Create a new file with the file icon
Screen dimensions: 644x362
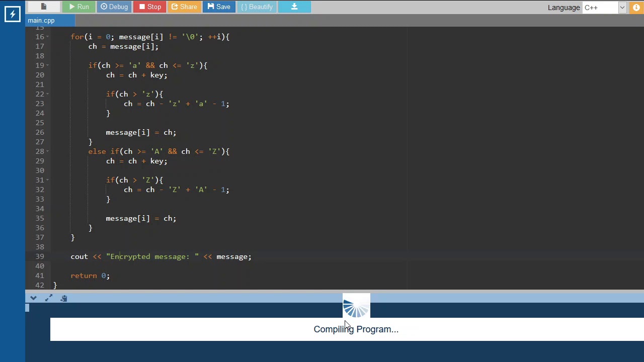tap(43, 7)
